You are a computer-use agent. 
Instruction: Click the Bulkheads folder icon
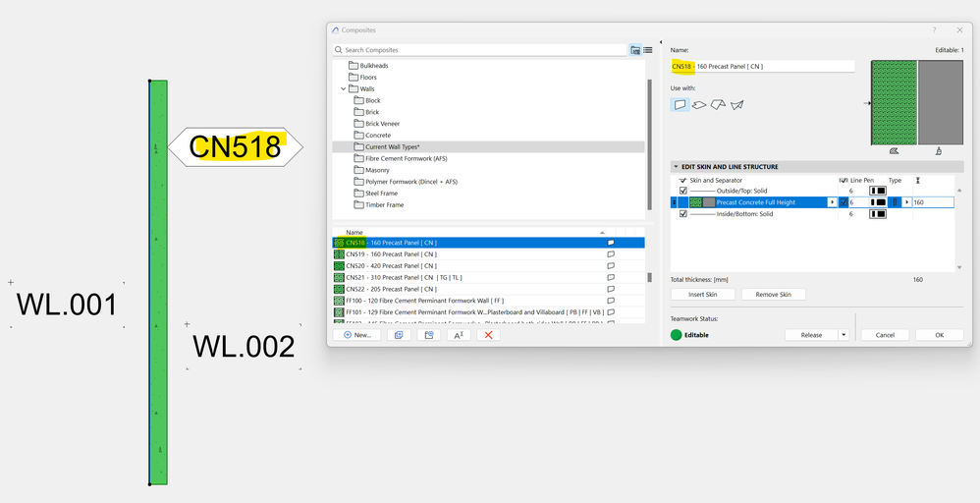pyautogui.click(x=354, y=66)
